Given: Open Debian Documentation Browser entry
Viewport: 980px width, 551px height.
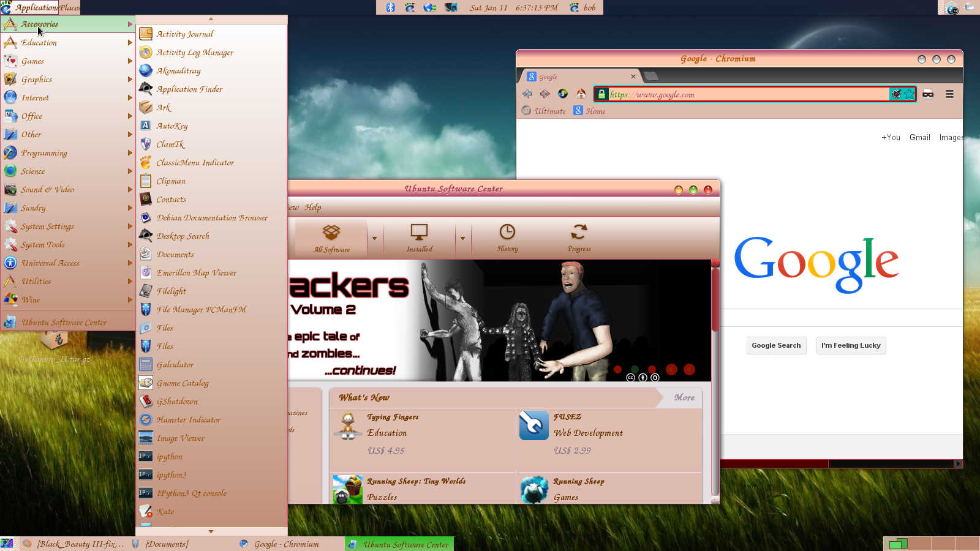Looking at the screenshot, I should coord(211,218).
